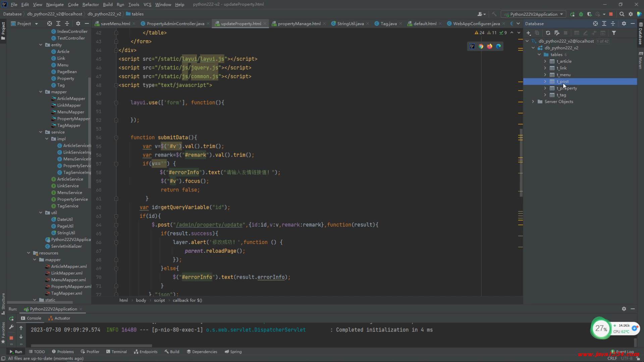Start the green Debug bug icon
This screenshot has width=644, height=362.
click(581, 14)
